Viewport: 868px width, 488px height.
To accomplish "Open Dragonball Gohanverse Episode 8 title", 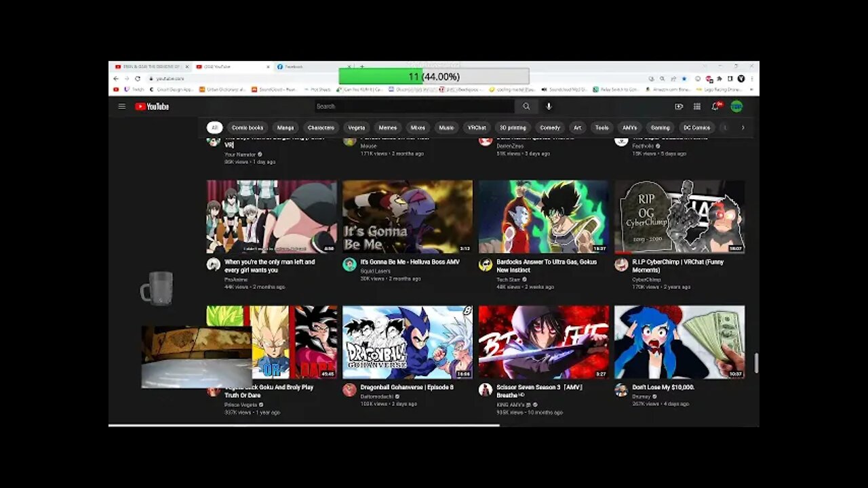I will coord(407,387).
